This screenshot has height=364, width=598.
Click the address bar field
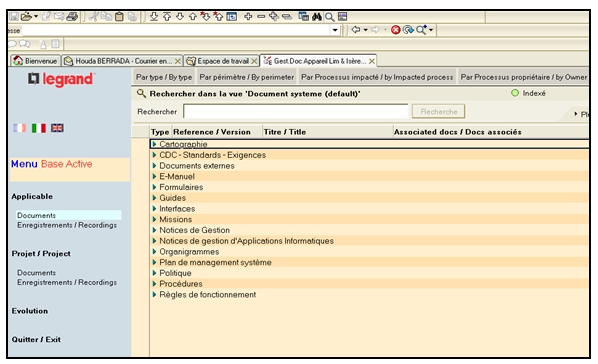click(x=176, y=30)
